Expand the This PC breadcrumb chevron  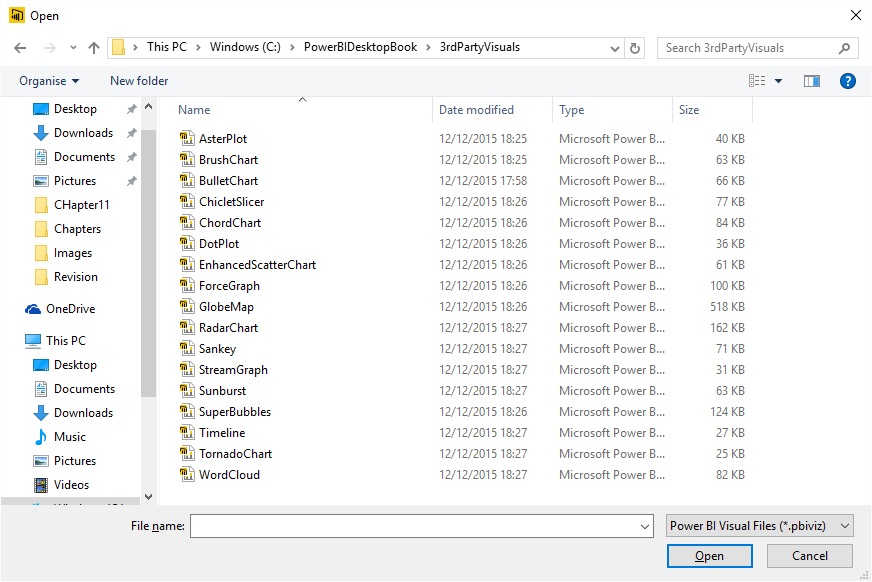pyautogui.click(x=198, y=48)
